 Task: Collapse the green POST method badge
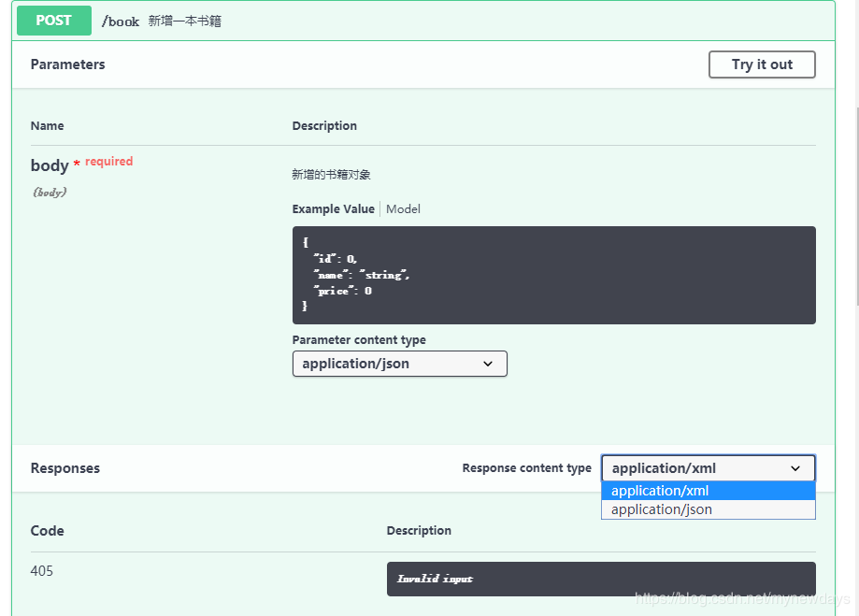(54, 21)
